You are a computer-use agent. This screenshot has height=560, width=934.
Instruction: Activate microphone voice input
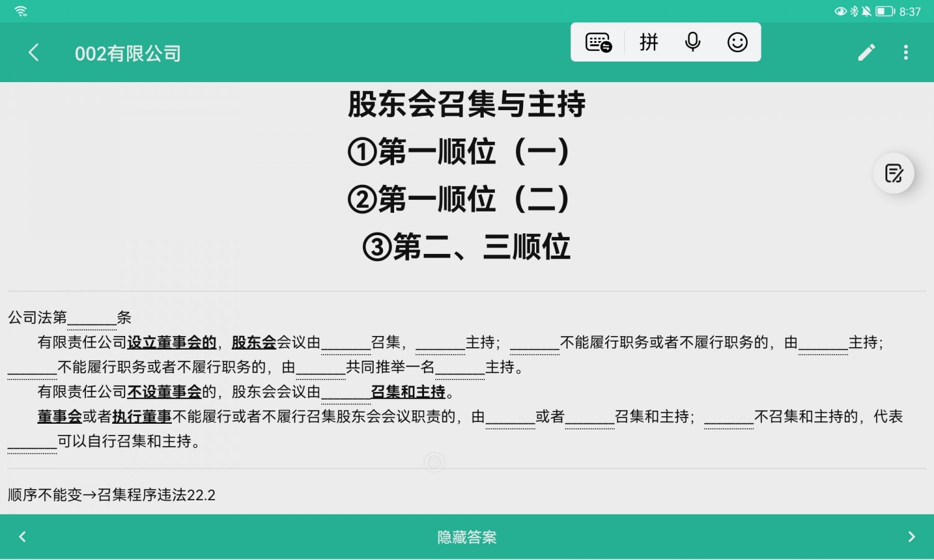[692, 42]
